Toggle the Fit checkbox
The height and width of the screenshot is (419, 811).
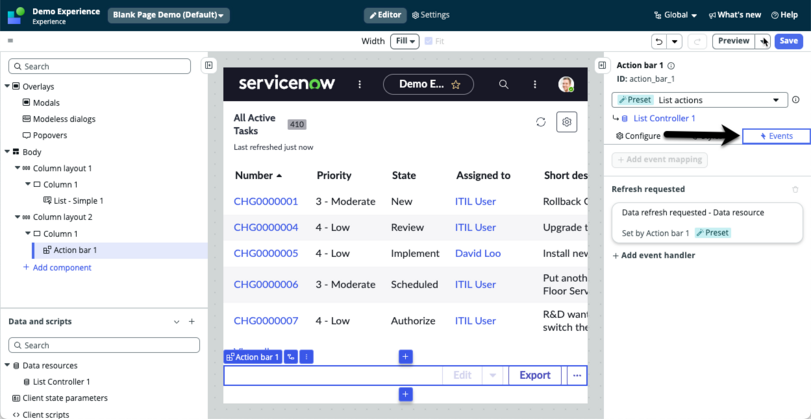pos(428,41)
